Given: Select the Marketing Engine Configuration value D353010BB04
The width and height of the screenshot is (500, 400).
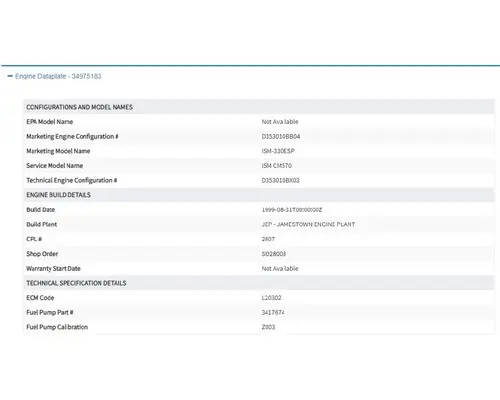Looking at the screenshot, I should point(281,136).
